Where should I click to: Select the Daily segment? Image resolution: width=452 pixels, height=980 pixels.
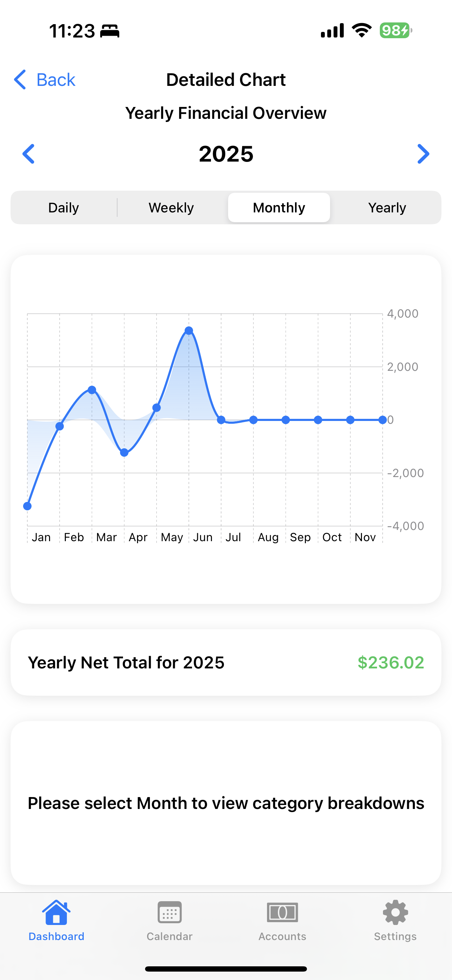pos(63,208)
